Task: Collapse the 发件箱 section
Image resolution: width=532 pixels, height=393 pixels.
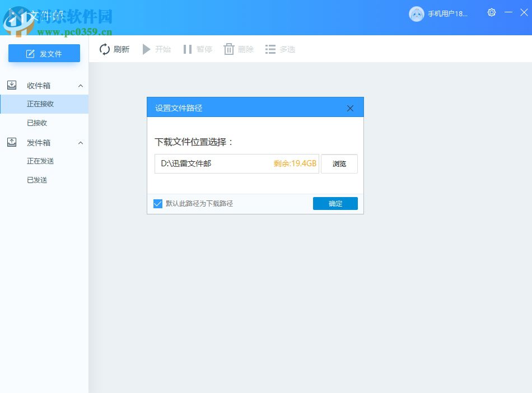Action: point(80,142)
